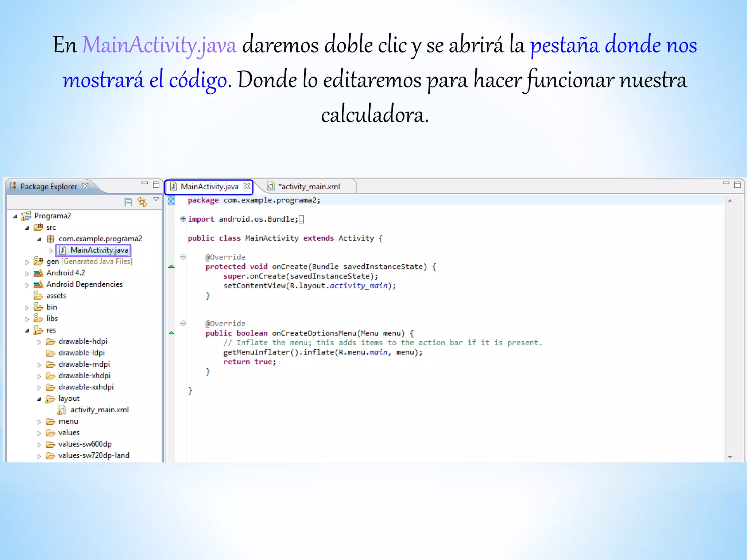Image resolution: width=747 pixels, height=560 pixels.
Task: Maximize the Package Explorer panel
Action: coord(156,185)
